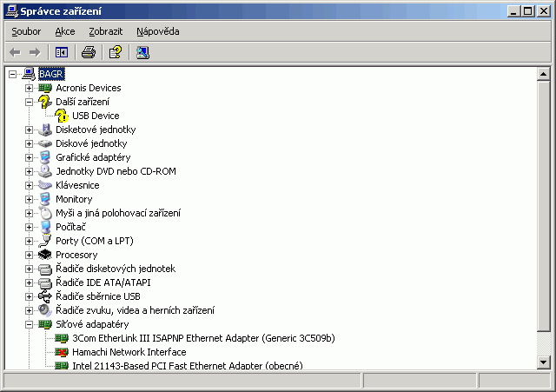The image size is (556, 392).
Task: Expand the Procesory node
Action: (x=29, y=255)
